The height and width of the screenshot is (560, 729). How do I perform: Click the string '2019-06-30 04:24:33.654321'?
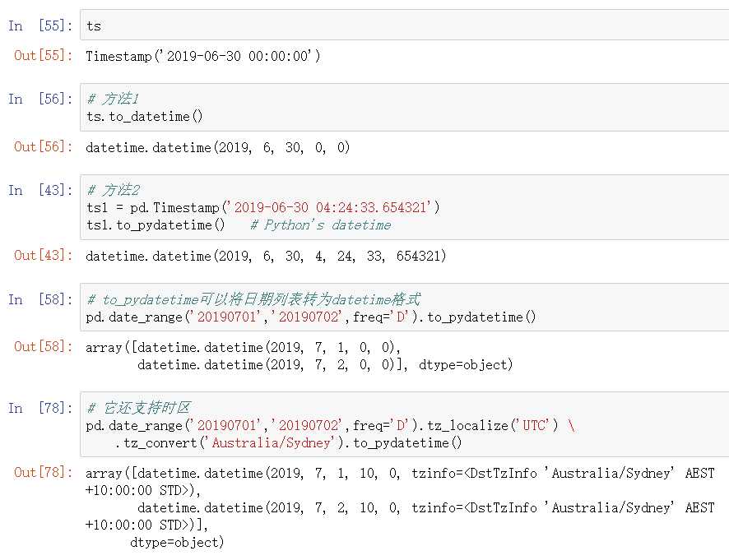click(330, 207)
